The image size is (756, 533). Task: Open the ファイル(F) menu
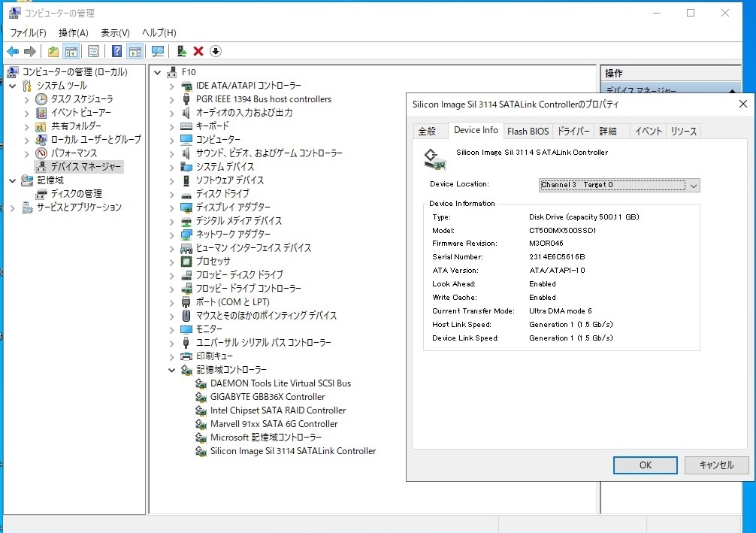(x=28, y=33)
